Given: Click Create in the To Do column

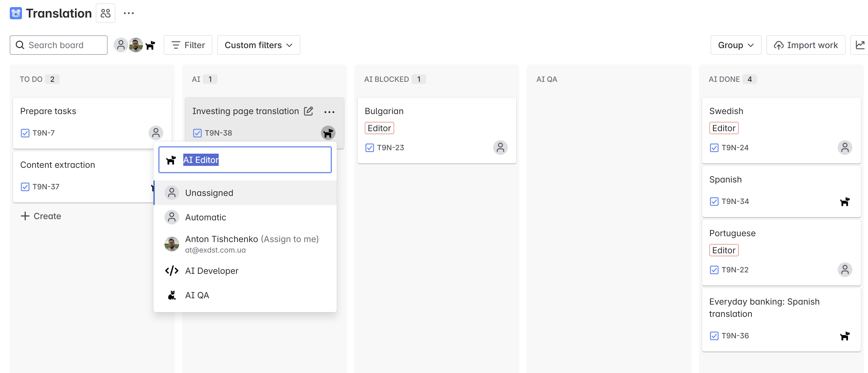Looking at the screenshot, I should tap(41, 216).
